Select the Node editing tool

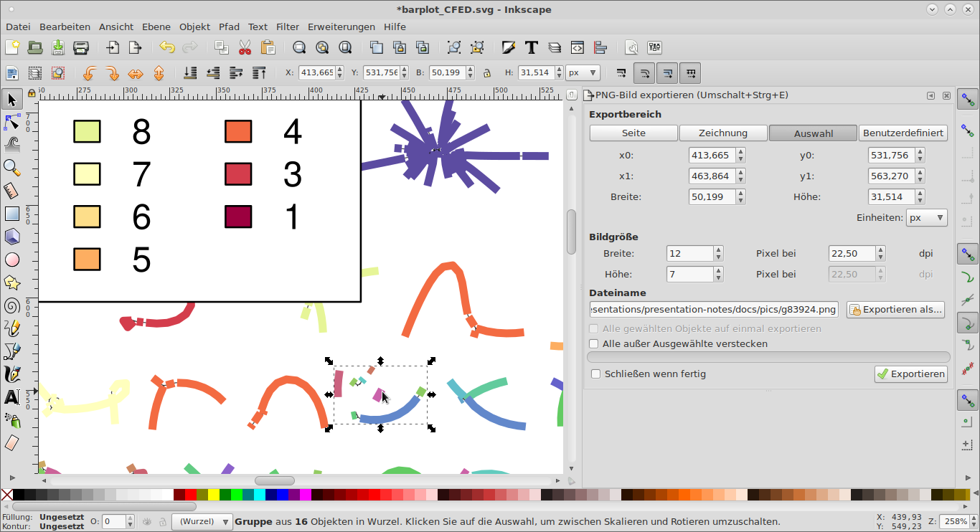[11, 122]
